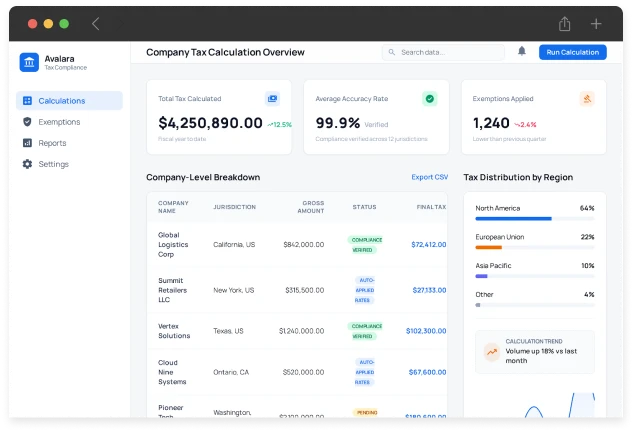Click the Exemptions shield icon

pos(27,122)
